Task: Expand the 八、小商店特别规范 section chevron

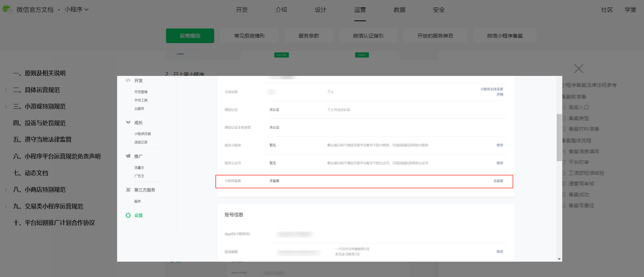Action: point(6,190)
